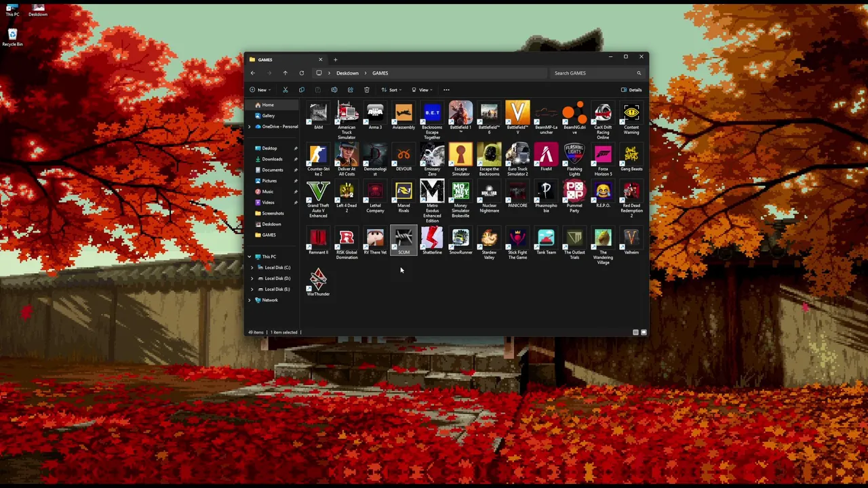Image resolution: width=868 pixels, height=488 pixels.
Task: Click Deskdown in the address breadcrumb
Action: click(347, 73)
